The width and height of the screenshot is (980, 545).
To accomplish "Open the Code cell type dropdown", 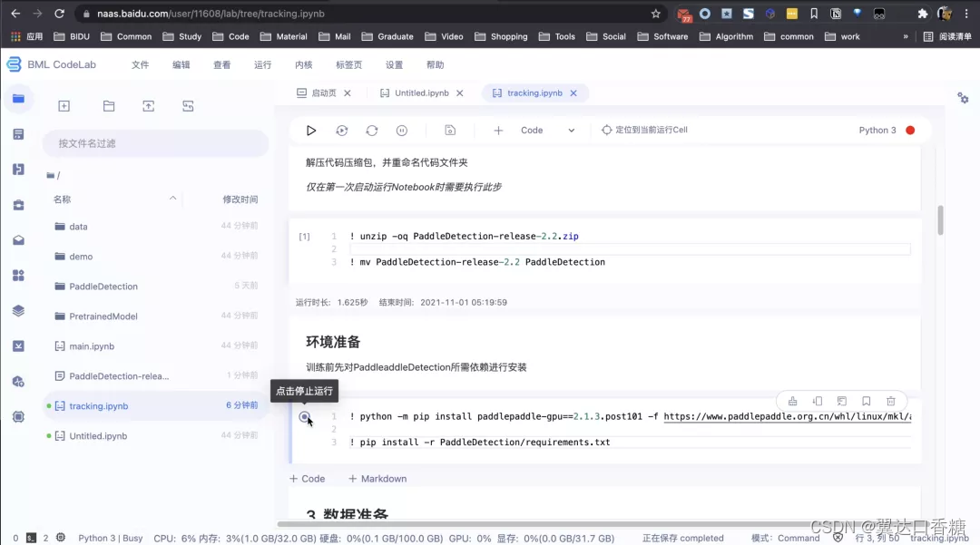I will 571,130.
